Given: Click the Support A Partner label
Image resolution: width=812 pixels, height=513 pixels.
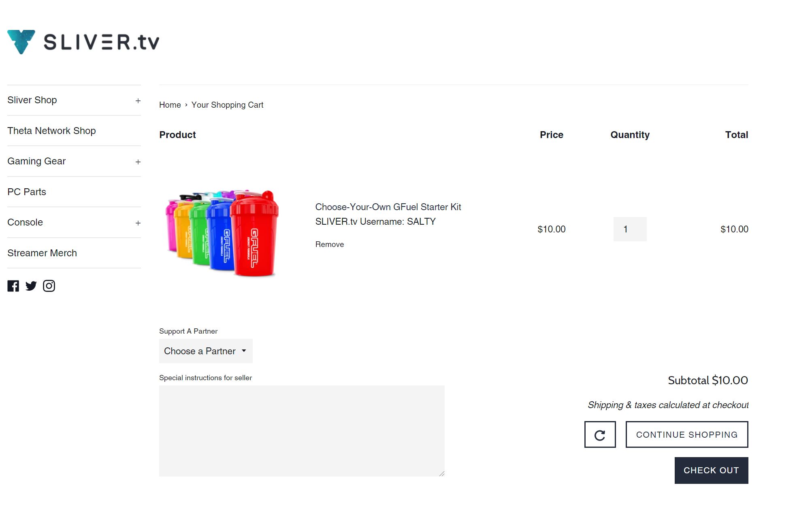Looking at the screenshot, I should pos(188,331).
